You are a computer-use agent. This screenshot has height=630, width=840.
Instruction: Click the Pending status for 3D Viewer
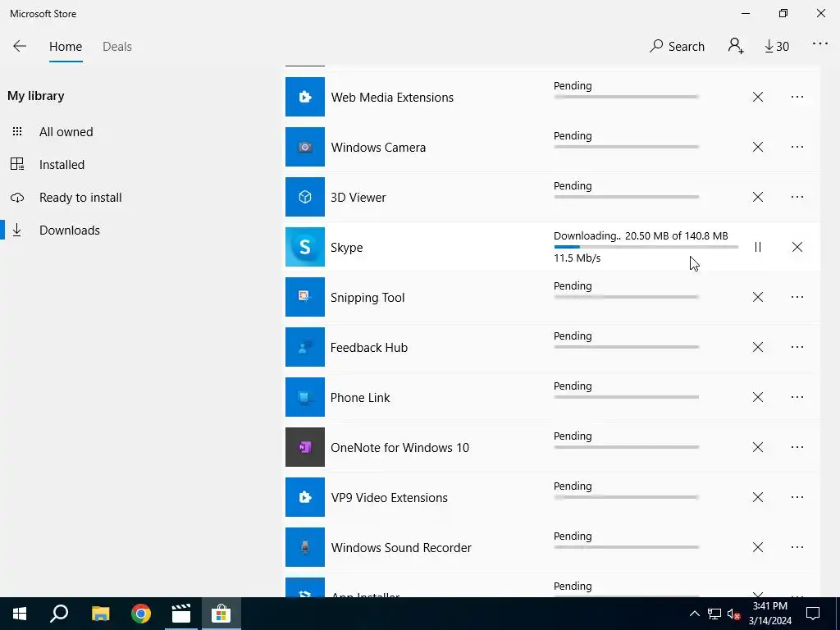tap(573, 186)
